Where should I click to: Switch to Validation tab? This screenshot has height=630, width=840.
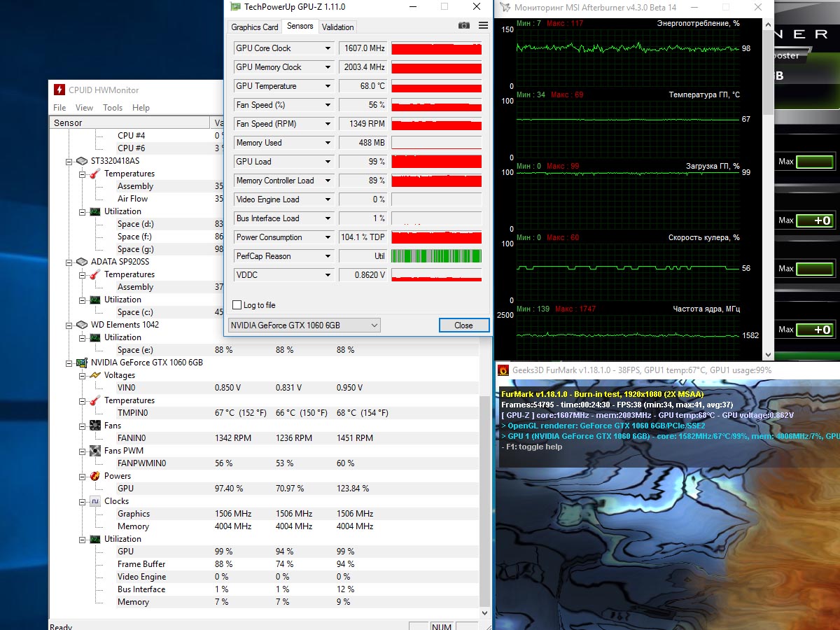click(x=338, y=27)
